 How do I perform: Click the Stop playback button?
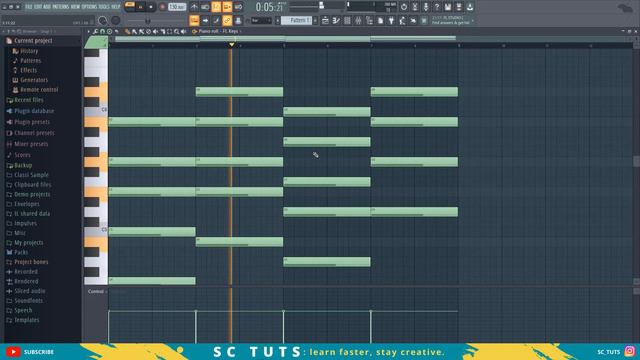[x=151, y=7]
